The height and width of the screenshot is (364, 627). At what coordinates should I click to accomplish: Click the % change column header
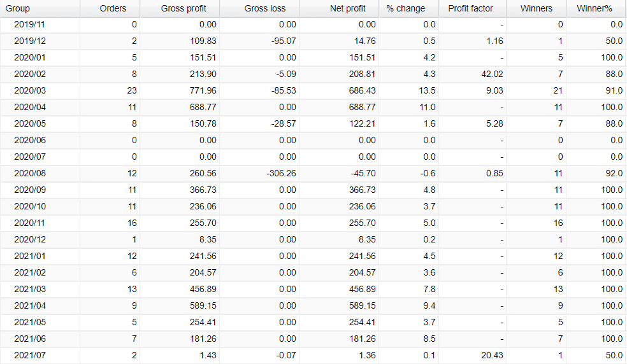click(408, 8)
